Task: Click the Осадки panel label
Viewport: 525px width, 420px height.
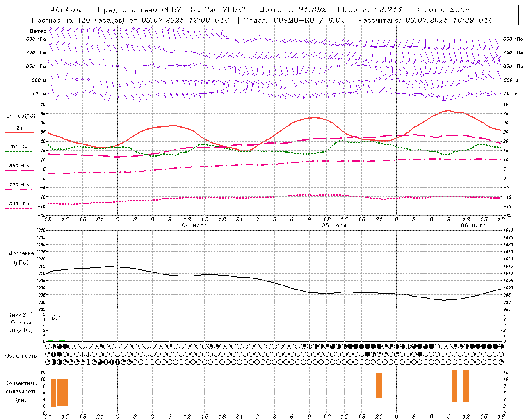Action: (x=21, y=322)
